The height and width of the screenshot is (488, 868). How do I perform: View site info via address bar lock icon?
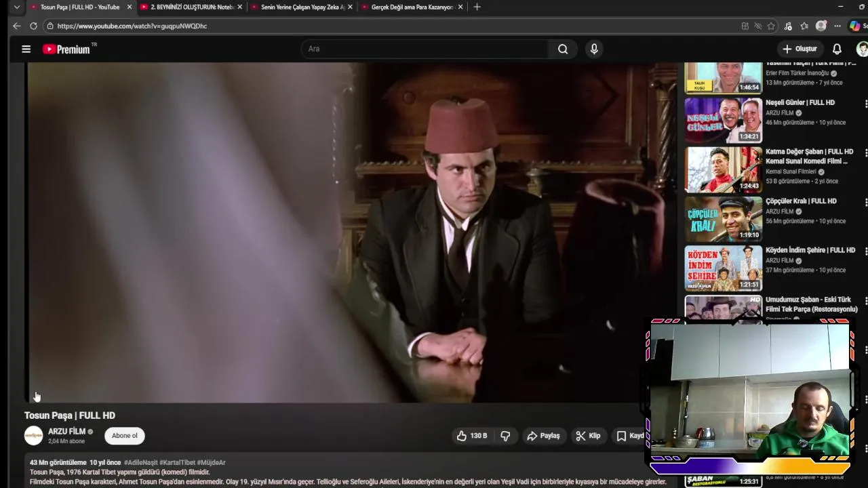pyautogui.click(x=50, y=26)
